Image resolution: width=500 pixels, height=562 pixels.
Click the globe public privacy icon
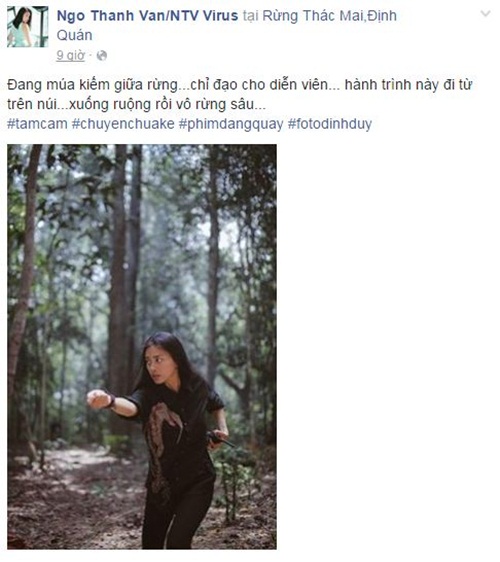tap(102, 56)
